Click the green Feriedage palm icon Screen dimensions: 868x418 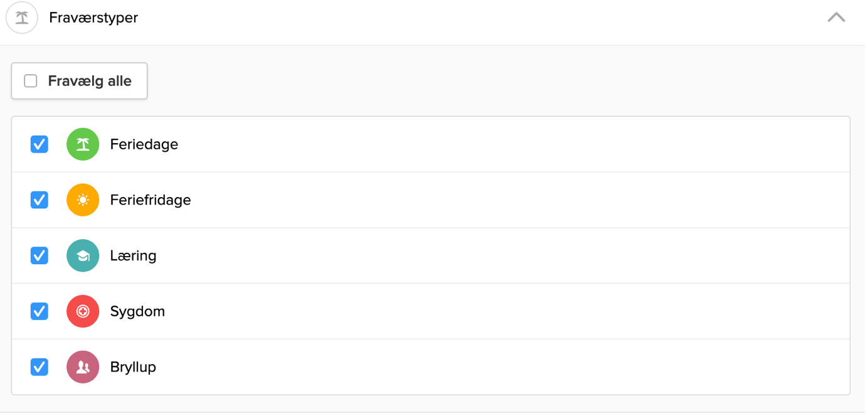[83, 144]
